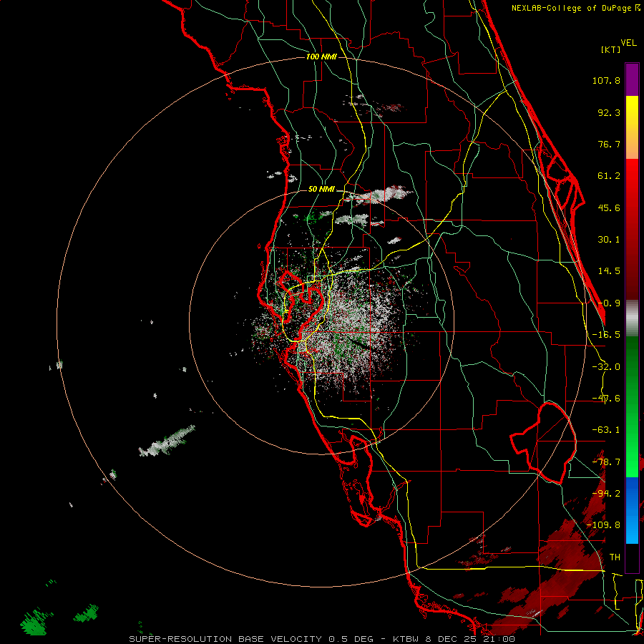Pick the purple segment of the velocity color bar
This screenshot has width=644, height=644.
click(632, 79)
